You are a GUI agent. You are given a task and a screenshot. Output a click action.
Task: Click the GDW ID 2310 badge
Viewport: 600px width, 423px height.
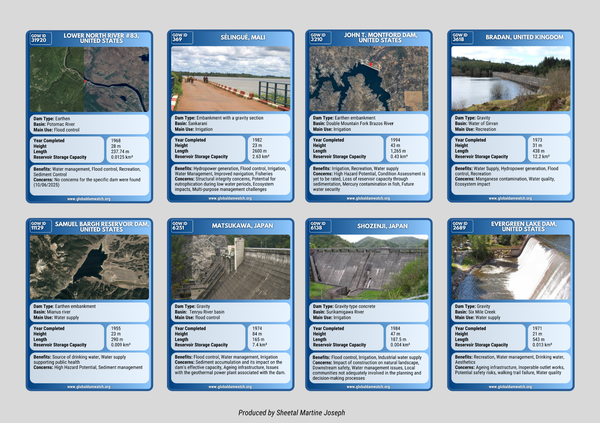coord(316,38)
